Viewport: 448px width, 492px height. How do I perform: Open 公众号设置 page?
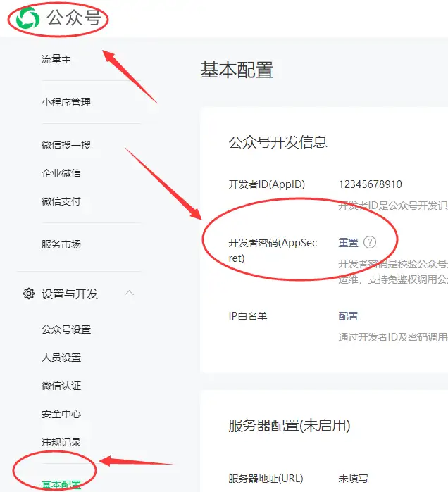click(x=66, y=329)
